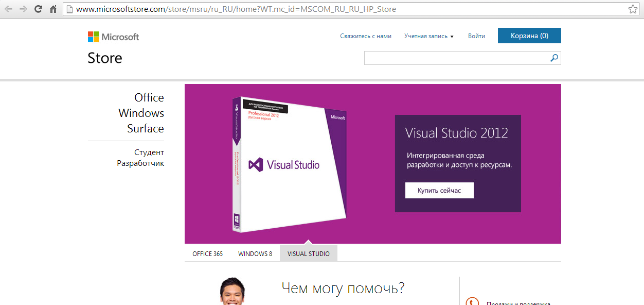Switch to the OFFICE 365 tab

click(x=208, y=253)
